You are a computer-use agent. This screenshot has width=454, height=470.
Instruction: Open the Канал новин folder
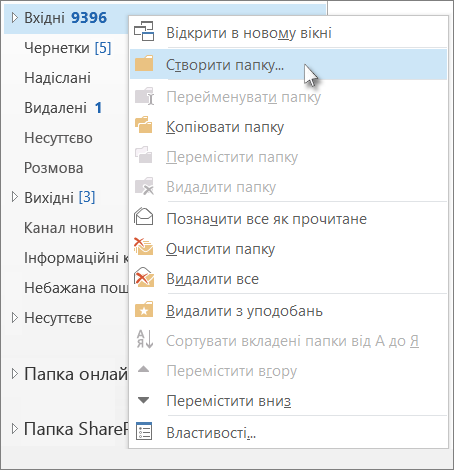(69, 228)
